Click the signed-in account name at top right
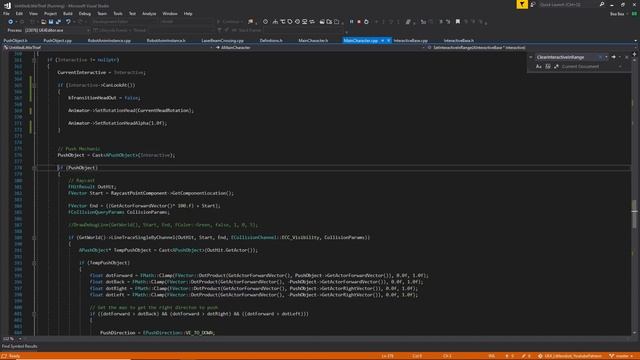Image resolution: width=640 pixels, height=360 pixels. pos(617,14)
